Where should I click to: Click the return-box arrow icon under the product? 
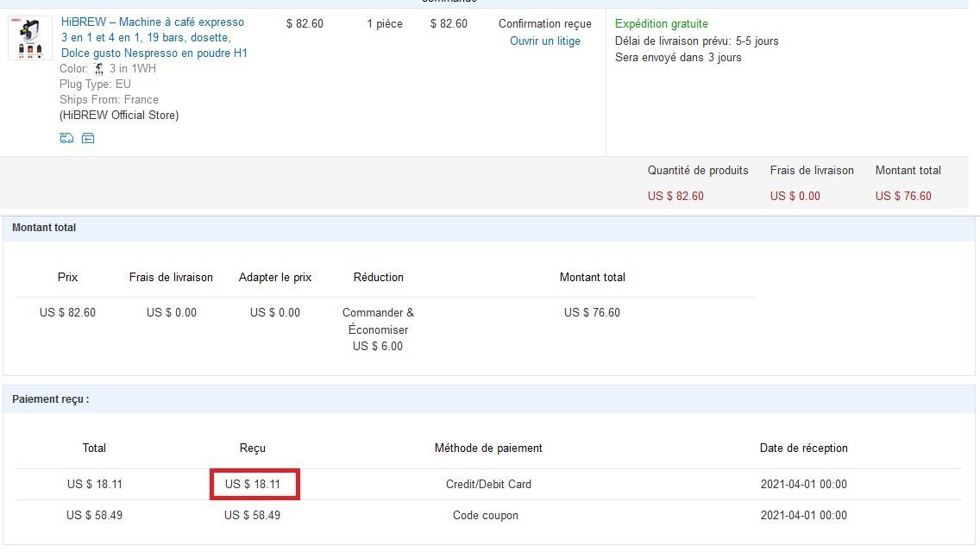pos(88,138)
